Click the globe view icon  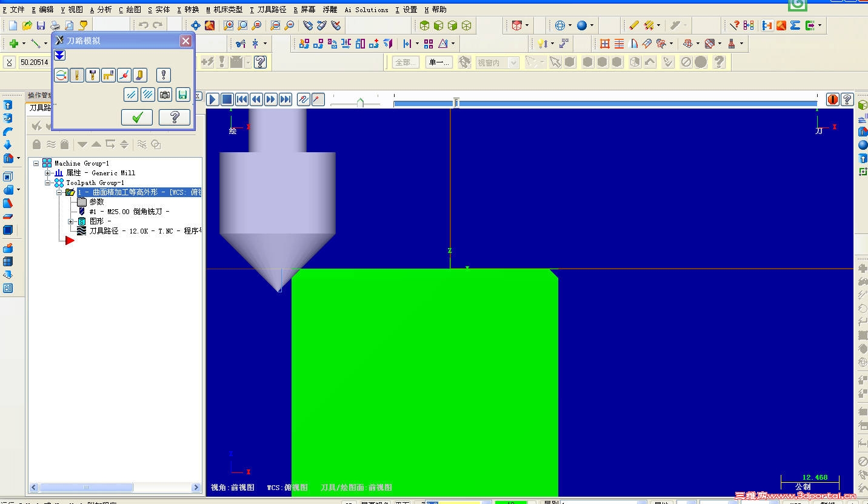click(560, 25)
